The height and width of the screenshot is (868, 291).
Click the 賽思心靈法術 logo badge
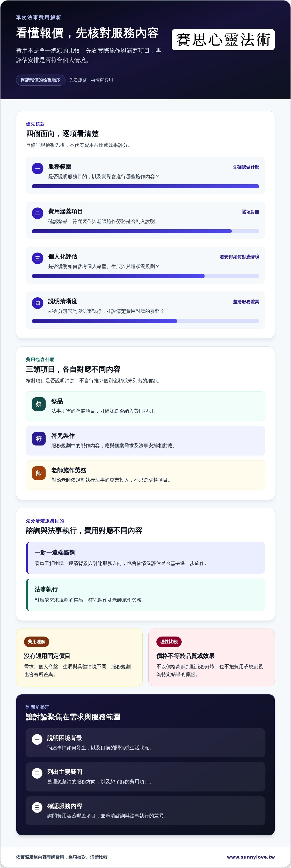pyautogui.click(x=223, y=40)
